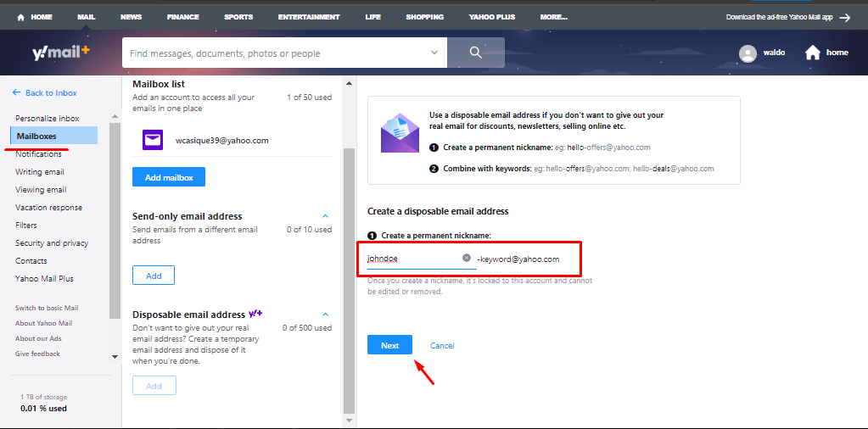
Task: Open the waldo profile avatar
Action: (x=748, y=53)
